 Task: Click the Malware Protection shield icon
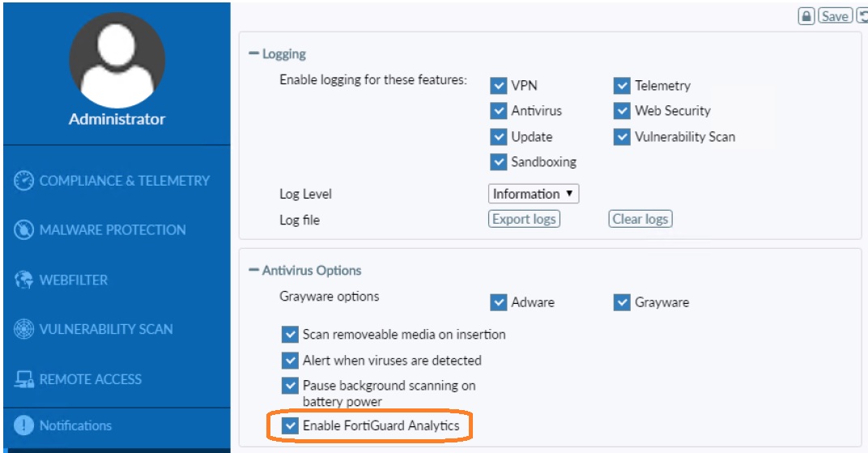(24, 230)
